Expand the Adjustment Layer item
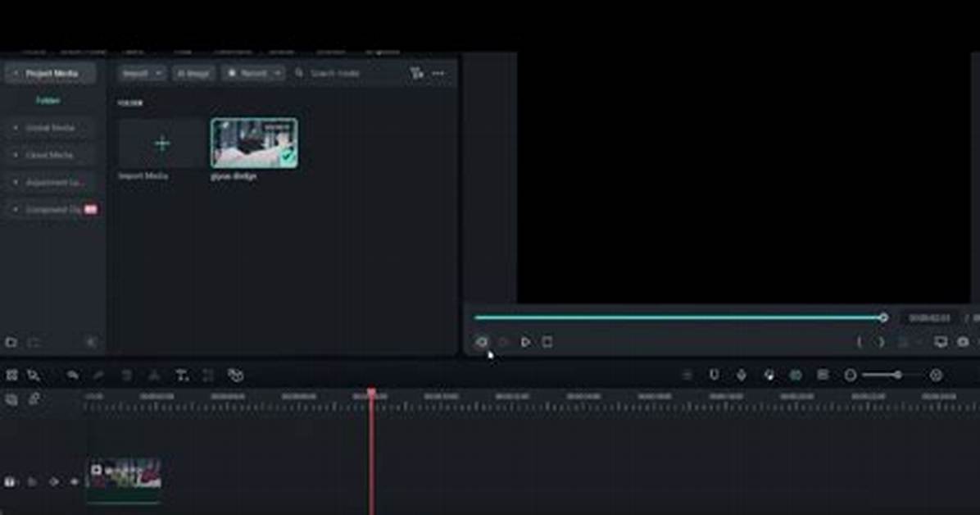The image size is (980, 515). pos(50,182)
